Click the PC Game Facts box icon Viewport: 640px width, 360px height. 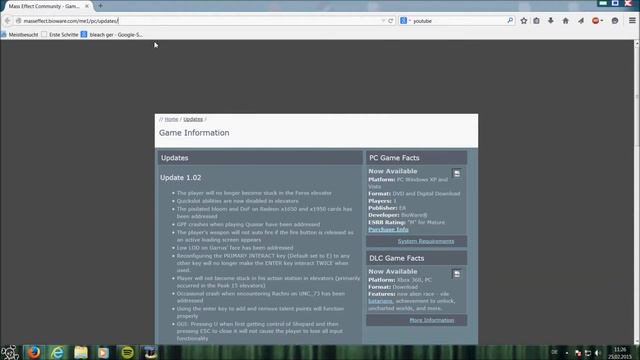point(457,173)
